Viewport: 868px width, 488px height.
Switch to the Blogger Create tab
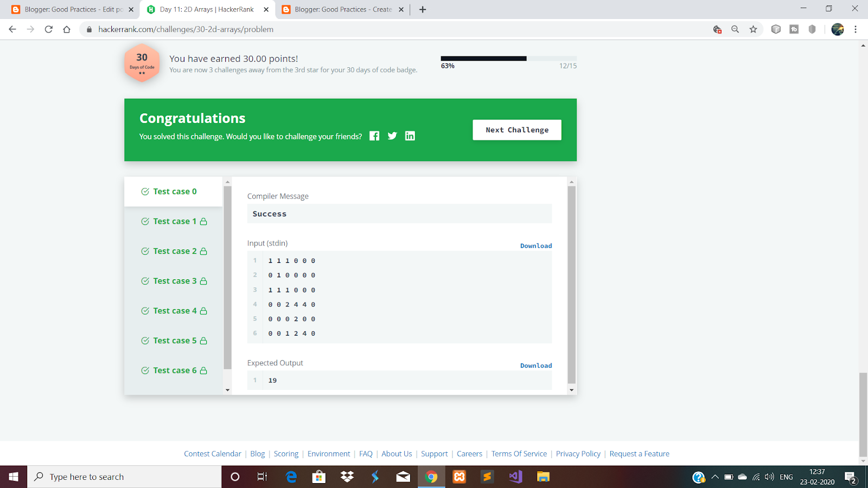coord(342,9)
